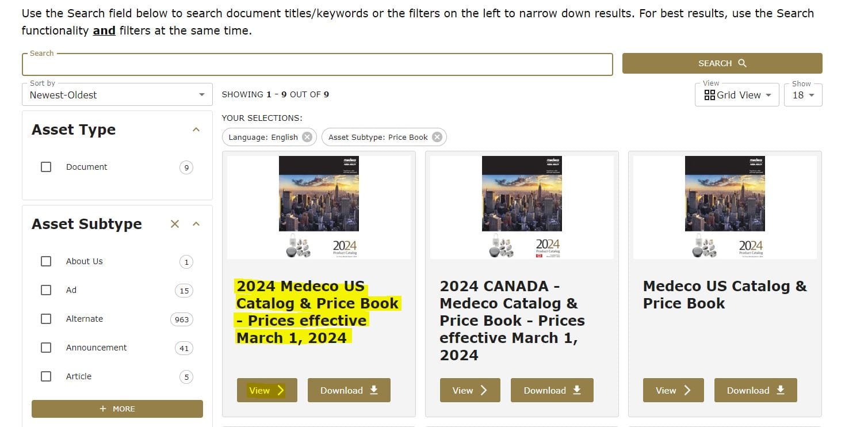
Task: Remove the Language: English filter chip
Action: tap(307, 137)
